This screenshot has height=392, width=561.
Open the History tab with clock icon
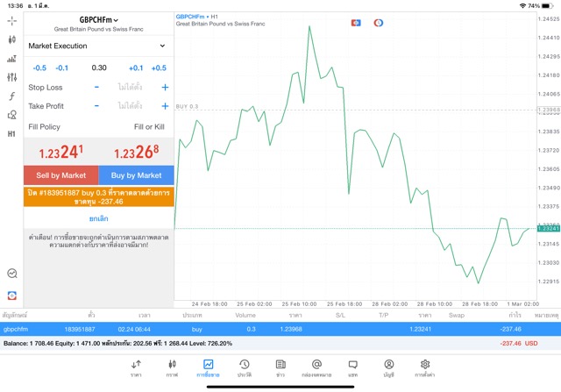(245, 368)
